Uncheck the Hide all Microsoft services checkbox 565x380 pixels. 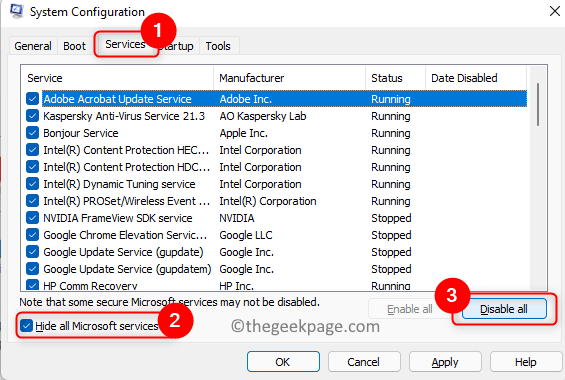(26, 326)
